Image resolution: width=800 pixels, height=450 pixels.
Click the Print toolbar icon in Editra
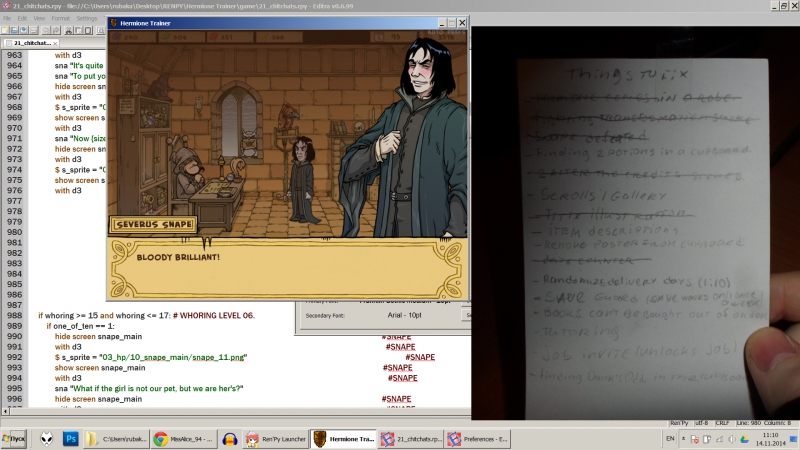(33, 31)
